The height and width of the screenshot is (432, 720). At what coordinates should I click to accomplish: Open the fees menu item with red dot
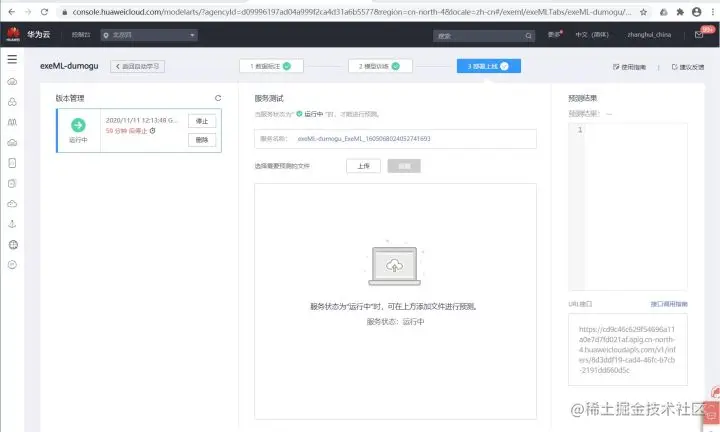click(x=555, y=34)
